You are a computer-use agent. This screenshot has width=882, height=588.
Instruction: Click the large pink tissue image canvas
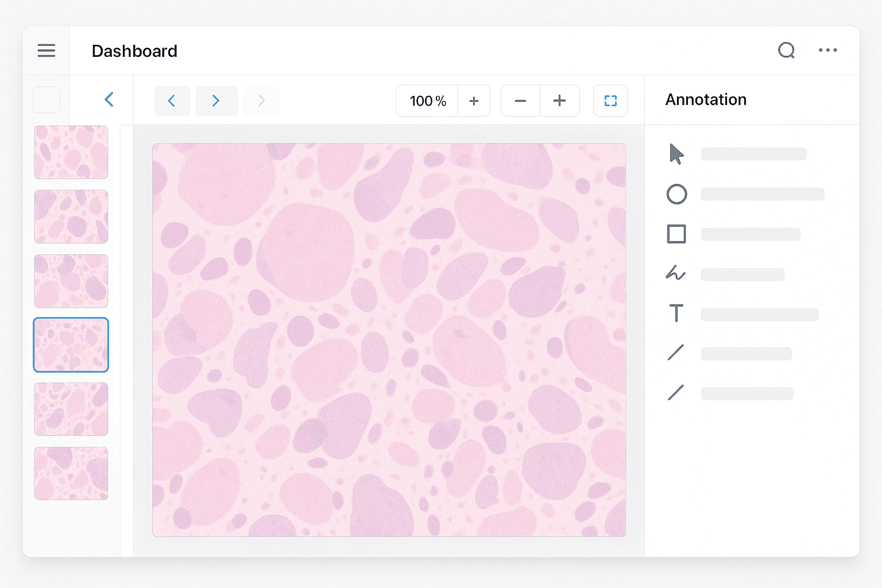pos(389,340)
